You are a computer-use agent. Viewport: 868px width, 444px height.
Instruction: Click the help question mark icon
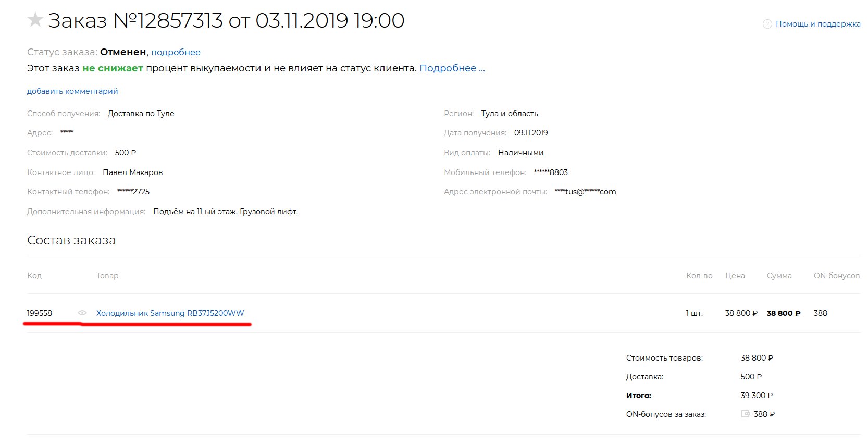click(x=767, y=24)
